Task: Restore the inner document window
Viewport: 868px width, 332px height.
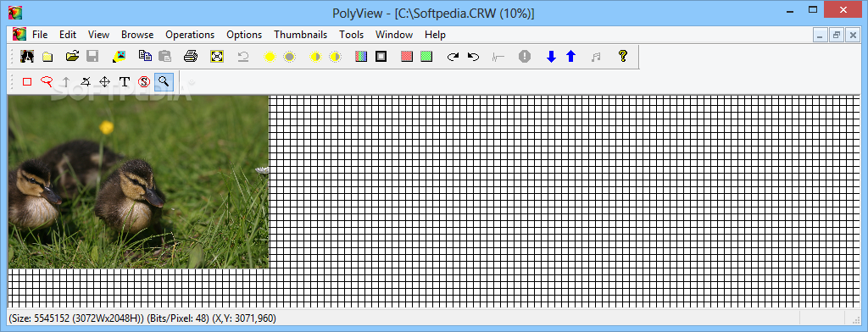Action: click(836, 35)
